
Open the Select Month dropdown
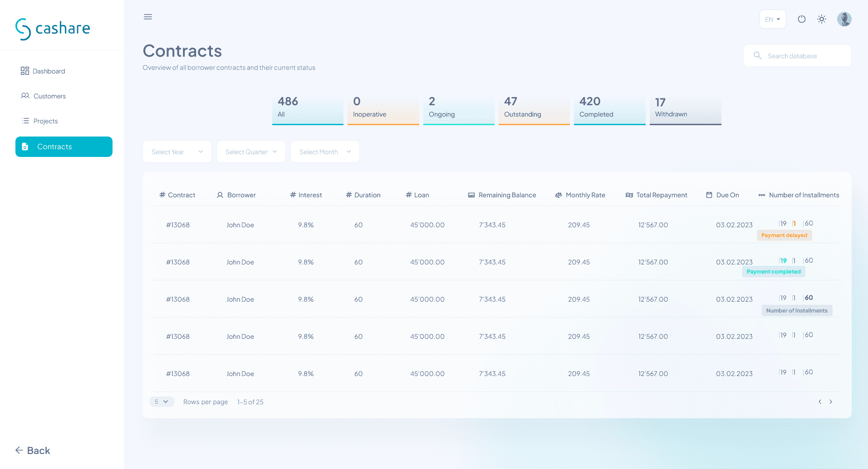click(325, 151)
